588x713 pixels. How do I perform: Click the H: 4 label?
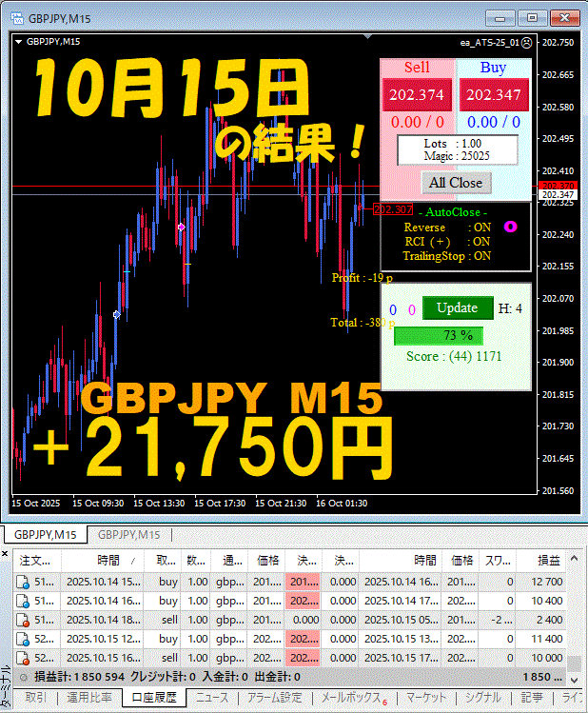tap(510, 308)
